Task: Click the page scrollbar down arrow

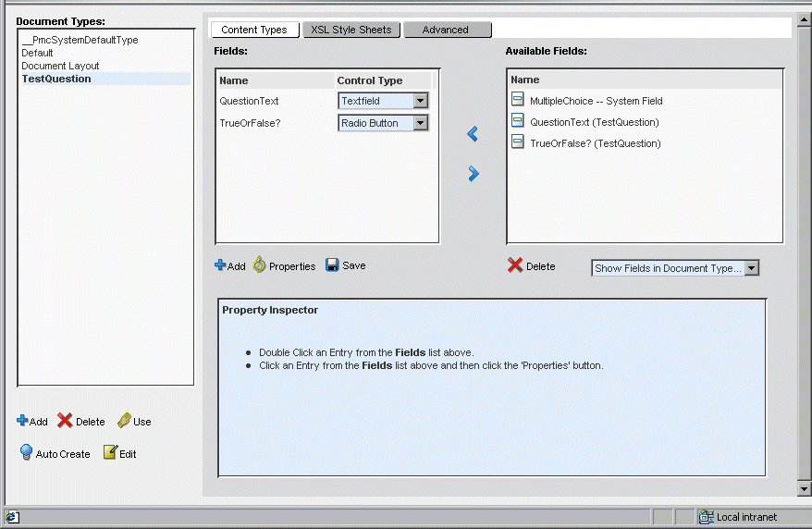Action: [804, 488]
